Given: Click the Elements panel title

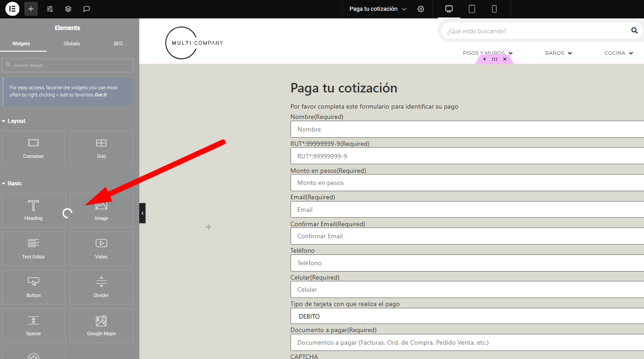Looking at the screenshot, I should 67,28.
